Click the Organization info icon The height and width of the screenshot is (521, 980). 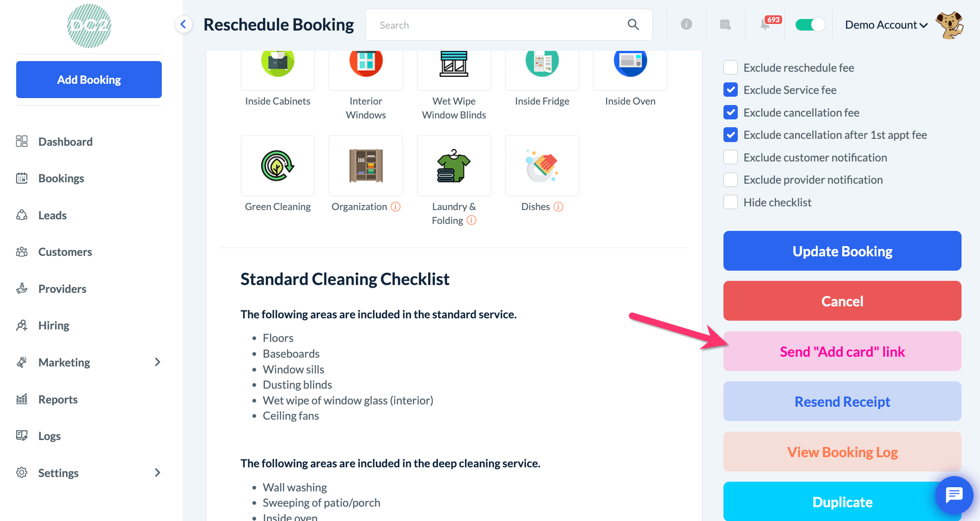tap(396, 207)
